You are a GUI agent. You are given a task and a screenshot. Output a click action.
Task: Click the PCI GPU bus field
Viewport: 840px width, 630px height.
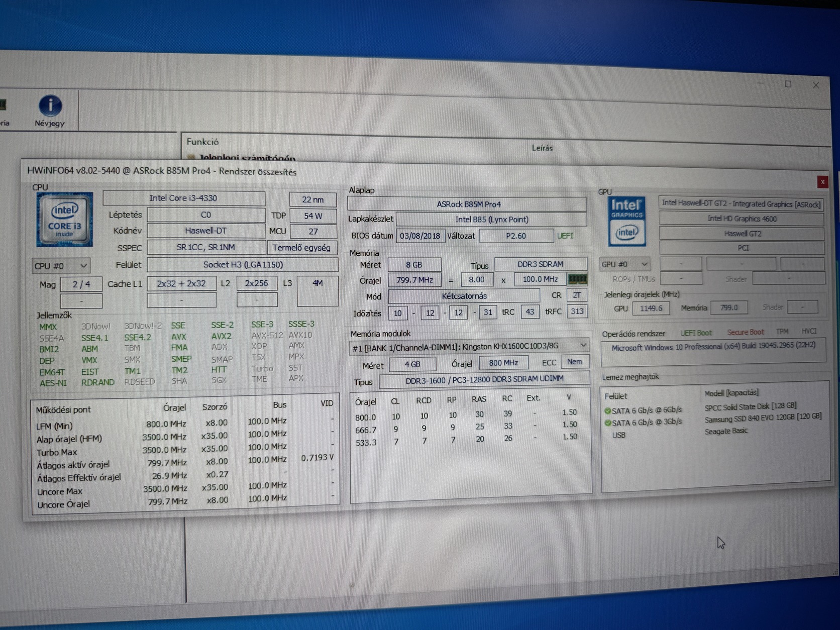click(x=743, y=248)
